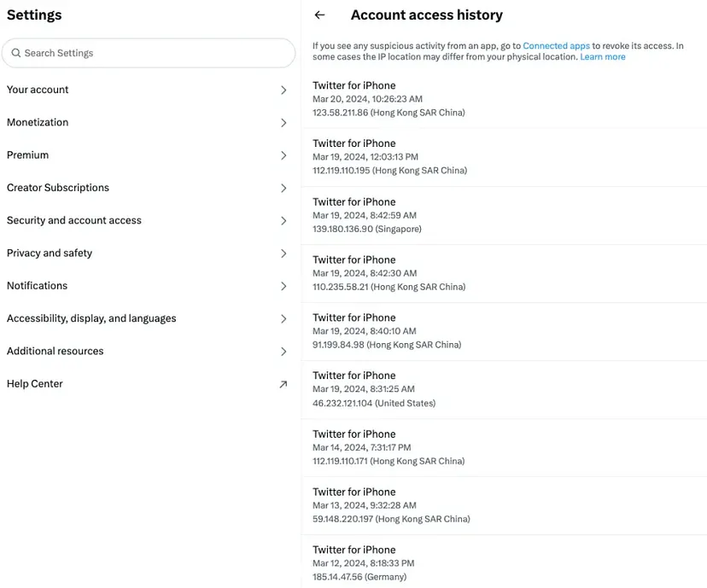Expand the Your account chevron
This screenshot has height=588, width=707.
pyautogui.click(x=283, y=90)
